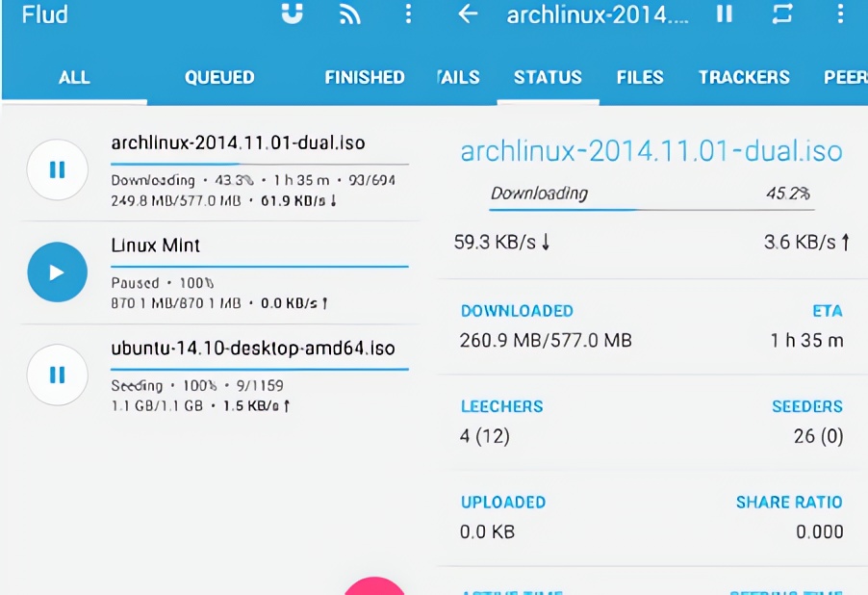Resume the Linux Mint torrent
The height and width of the screenshot is (595, 868).
(57, 272)
